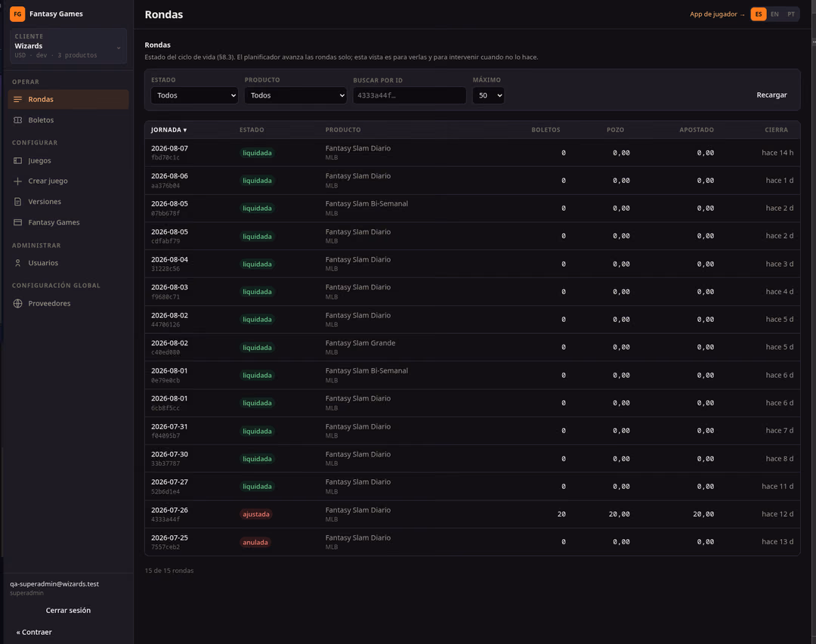Click the plus icon for Crear juego
This screenshot has width=816, height=644.
(x=17, y=181)
